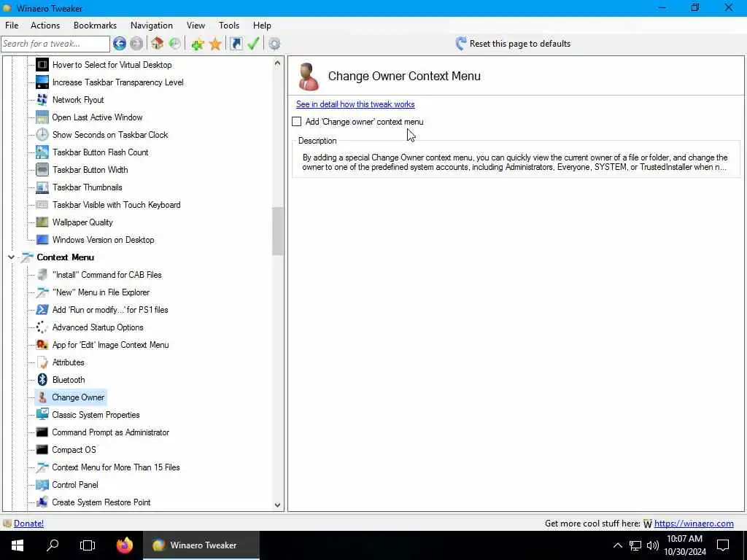
Task: Click the Back navigation arrow in toolbar
Action: click(x=120, y=44)
